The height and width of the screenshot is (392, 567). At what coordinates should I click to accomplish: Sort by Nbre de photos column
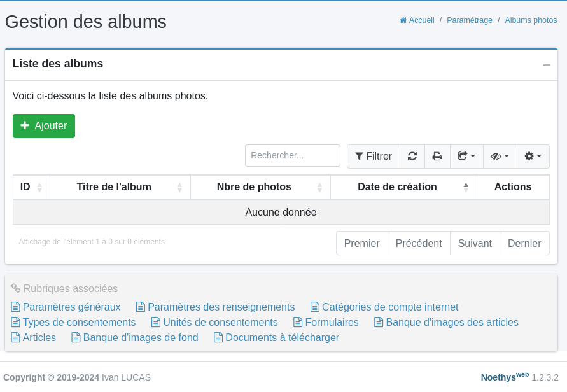pos(260,187)
